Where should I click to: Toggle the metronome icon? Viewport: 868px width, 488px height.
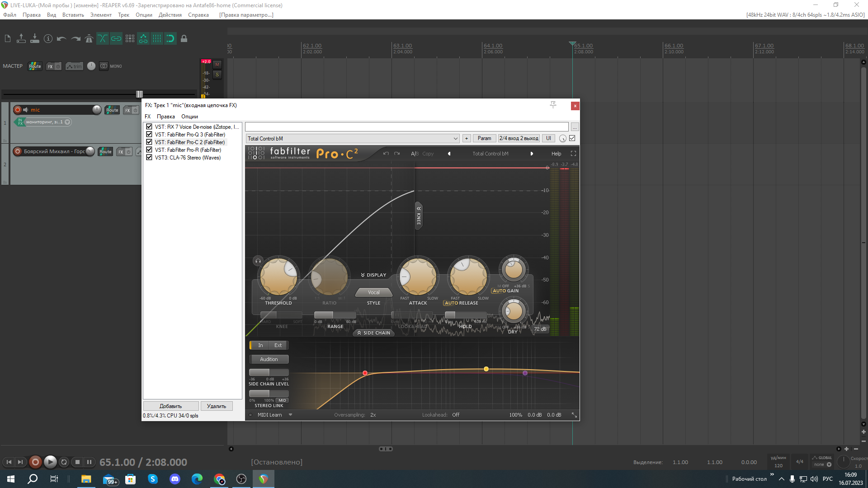[x=89, y=39]
